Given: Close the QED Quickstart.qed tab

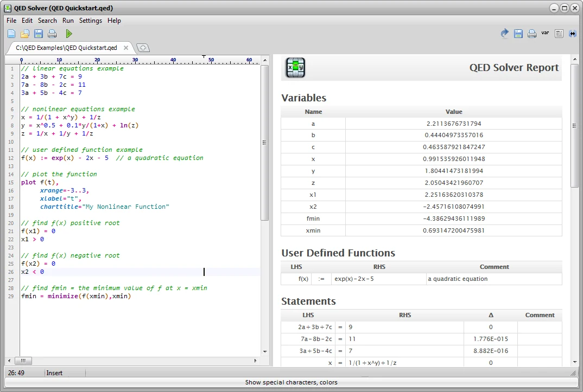Looking at the screenshot, I should click(x=126, y=48).
